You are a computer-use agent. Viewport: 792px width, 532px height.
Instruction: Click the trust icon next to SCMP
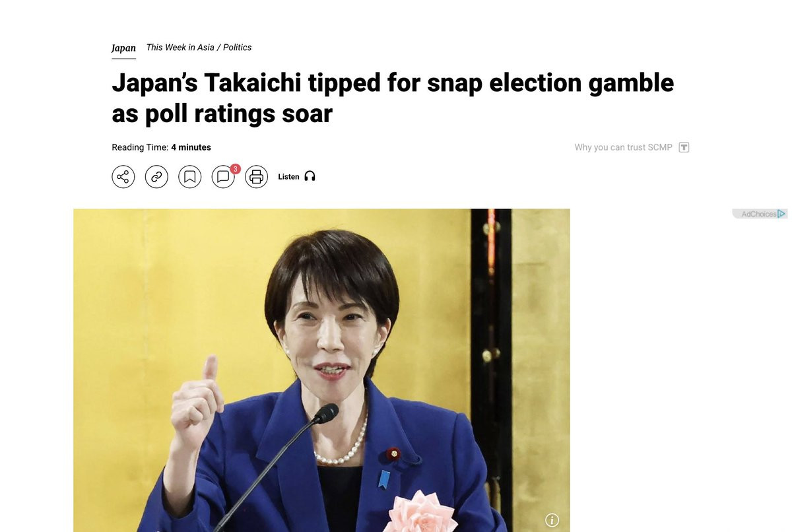point(684,147)
